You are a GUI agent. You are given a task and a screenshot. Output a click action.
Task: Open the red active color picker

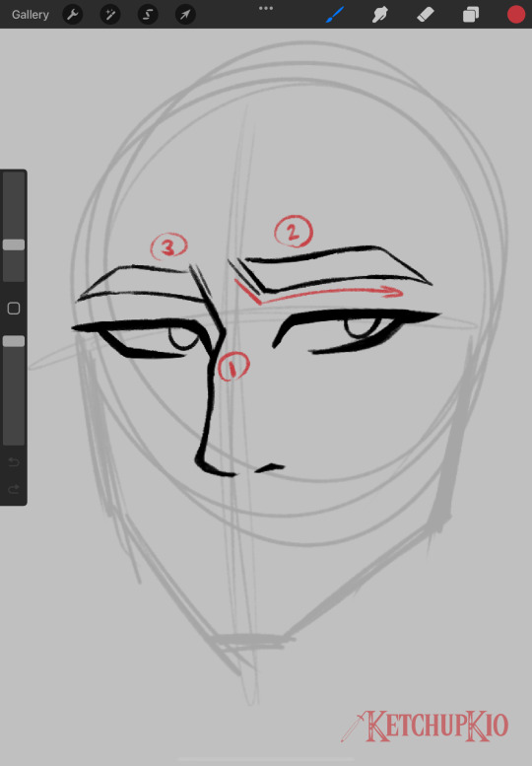click(516, 15)
